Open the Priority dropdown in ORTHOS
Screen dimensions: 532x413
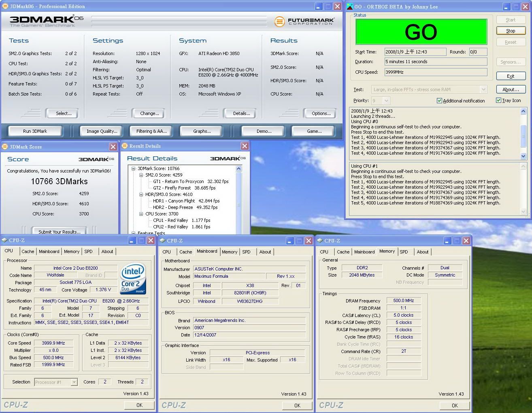pos(386,101)
